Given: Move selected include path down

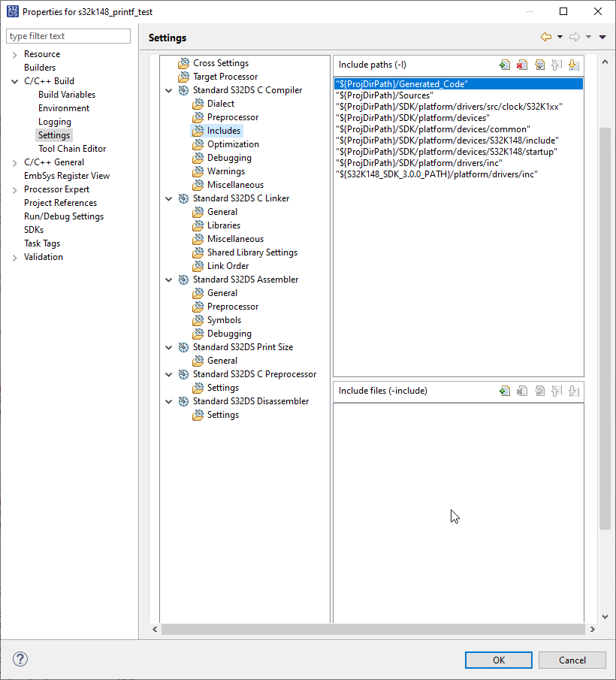Looking at the screenshot, I should coord(574,65).
